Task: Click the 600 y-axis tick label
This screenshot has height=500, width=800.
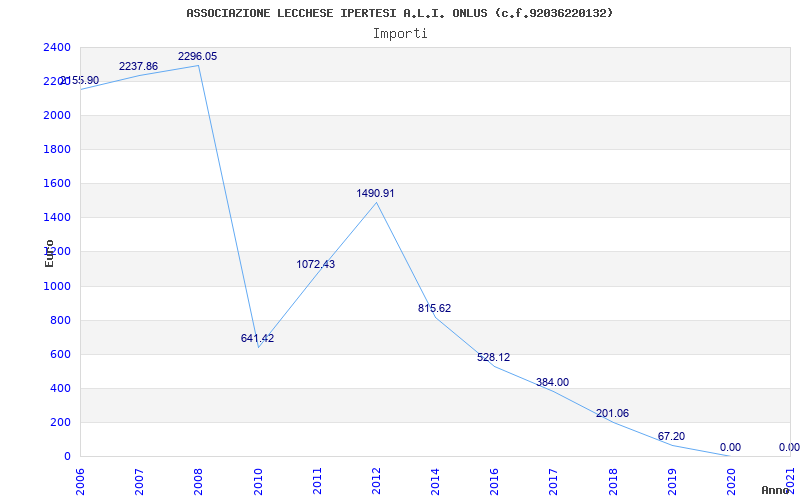Action: coord(60,354)
